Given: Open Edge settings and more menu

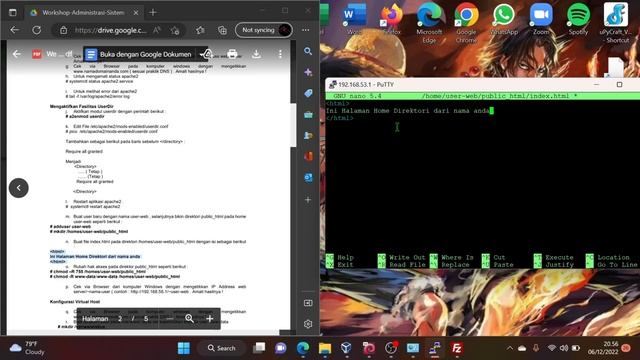Looking at the screenshot, I should point(305,30).
